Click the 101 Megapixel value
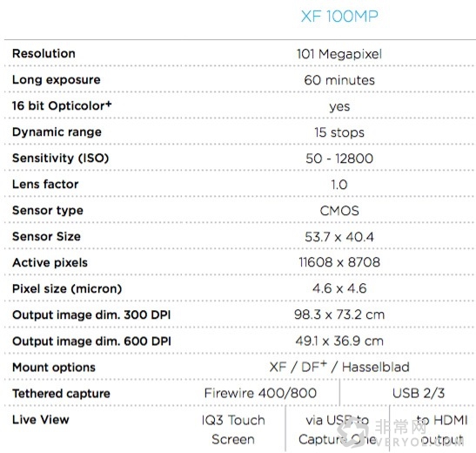This screenshot has width=476, height=453. (339, 54)
